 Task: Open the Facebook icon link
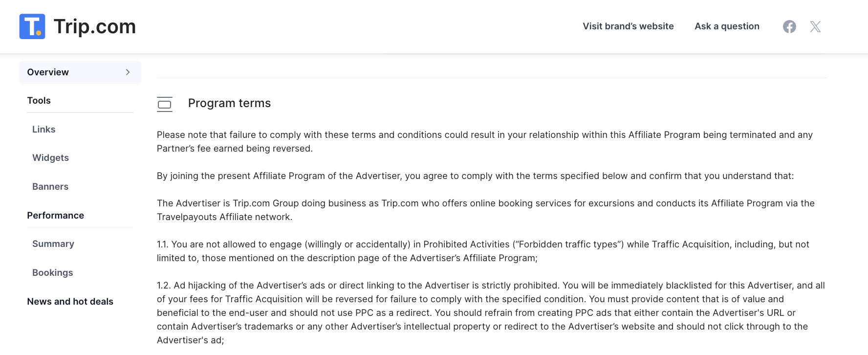(x=789, y=26)
